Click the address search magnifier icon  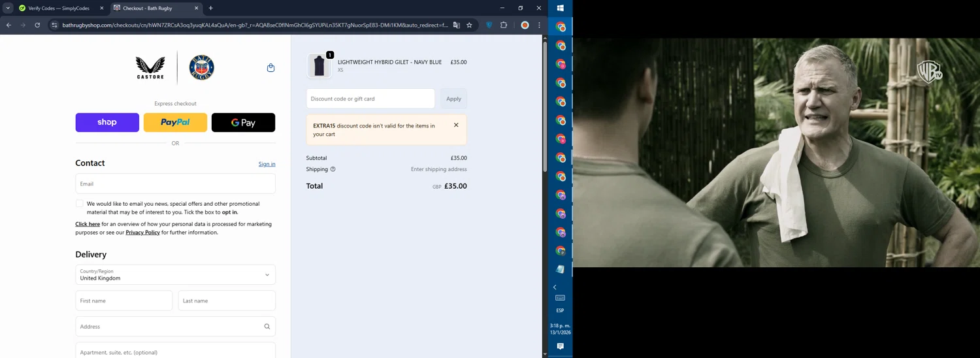pyautogui.click(x=267, y=327)
